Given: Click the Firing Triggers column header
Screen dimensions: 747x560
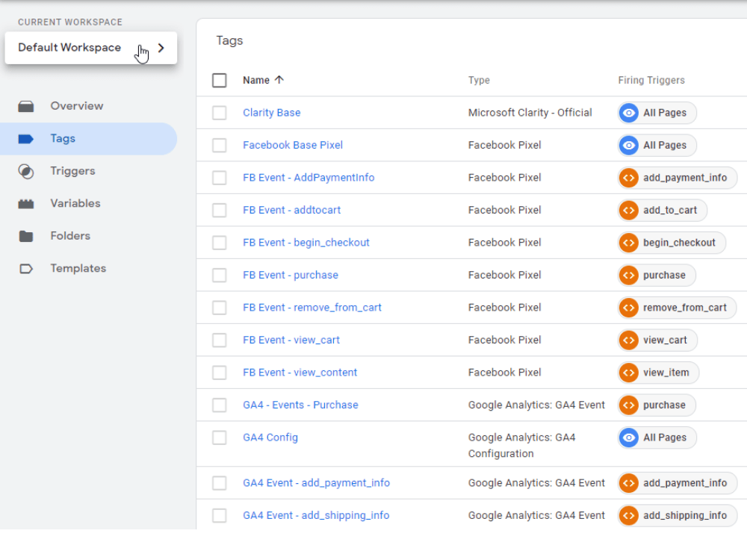Looking at the screenshot, I should 651,80.
